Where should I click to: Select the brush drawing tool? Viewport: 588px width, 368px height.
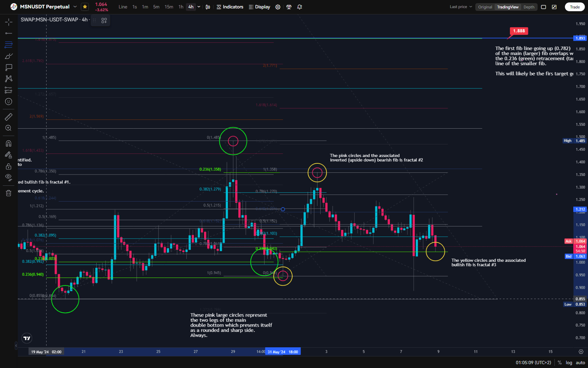click(9, 56)
